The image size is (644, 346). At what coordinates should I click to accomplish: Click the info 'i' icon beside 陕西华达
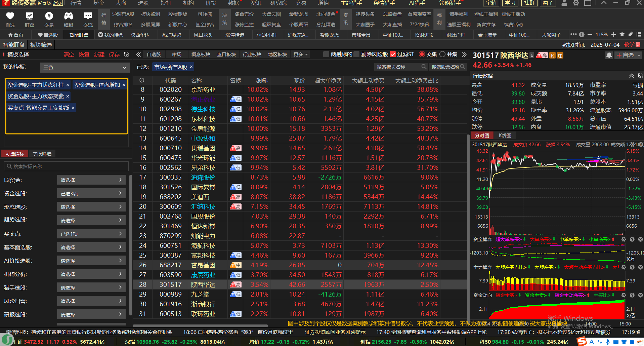point(532,55)
